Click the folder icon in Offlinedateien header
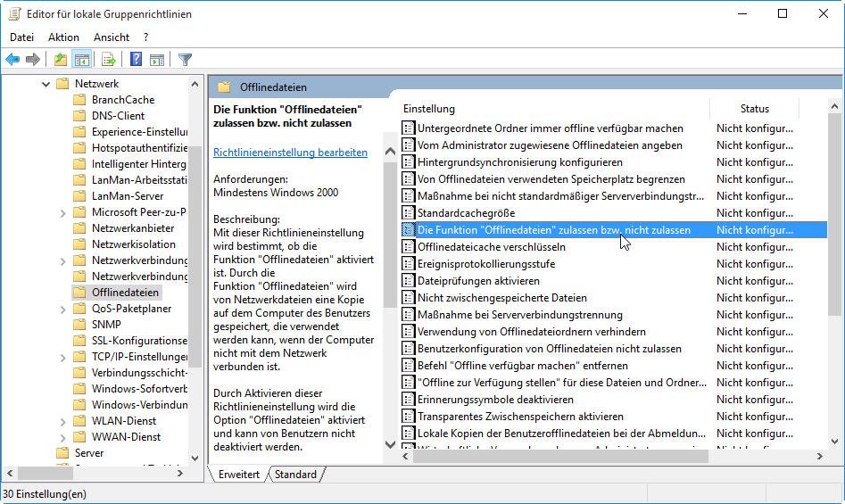Image resolution: width=845 pixels, height=504 pixels. coord(224,87)
